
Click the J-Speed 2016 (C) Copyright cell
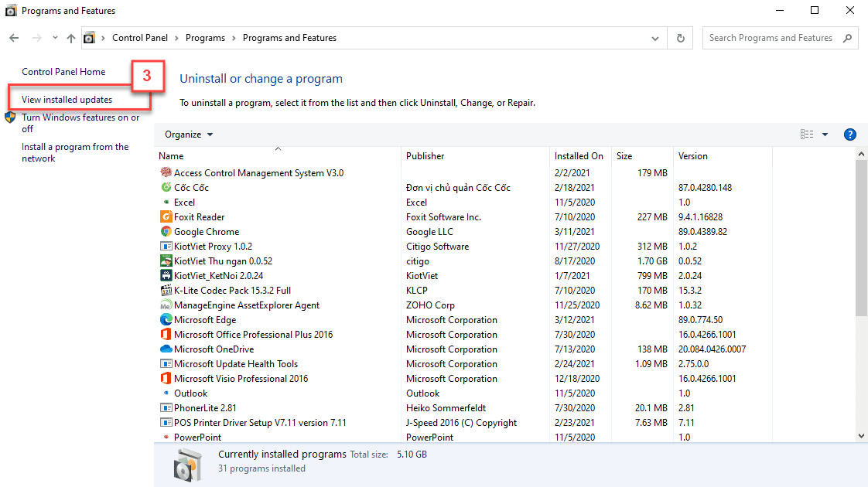461,422
